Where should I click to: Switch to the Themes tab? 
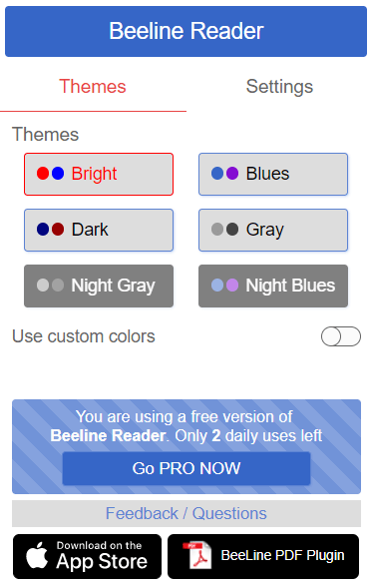pos(93,87)
